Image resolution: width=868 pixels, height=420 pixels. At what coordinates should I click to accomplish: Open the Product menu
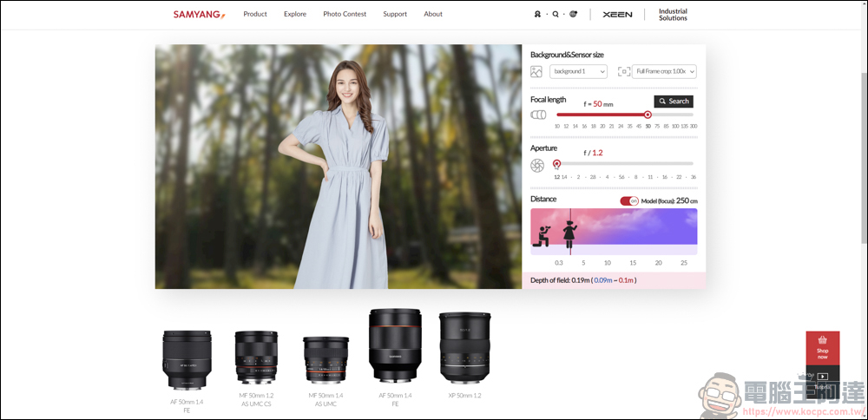(x=255, y=15)
